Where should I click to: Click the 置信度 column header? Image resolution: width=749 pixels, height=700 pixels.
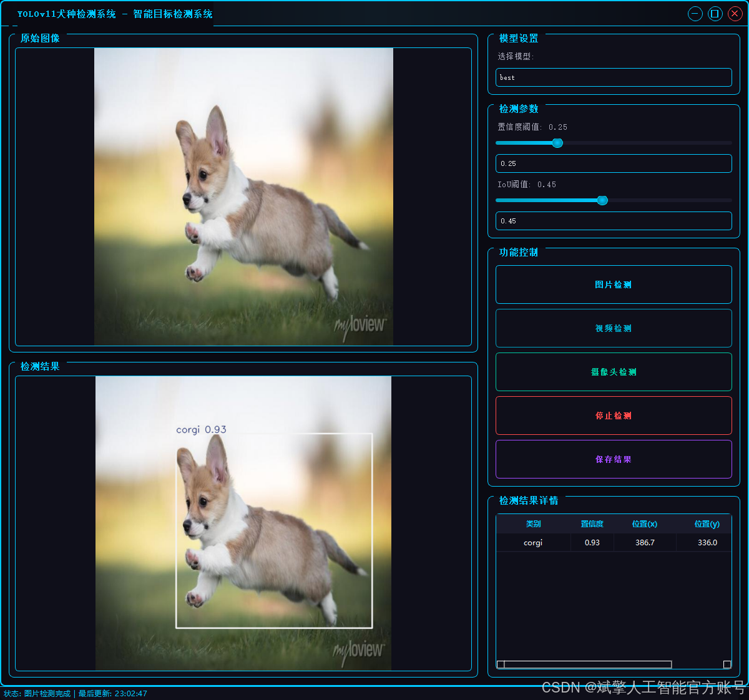point(592,524)
